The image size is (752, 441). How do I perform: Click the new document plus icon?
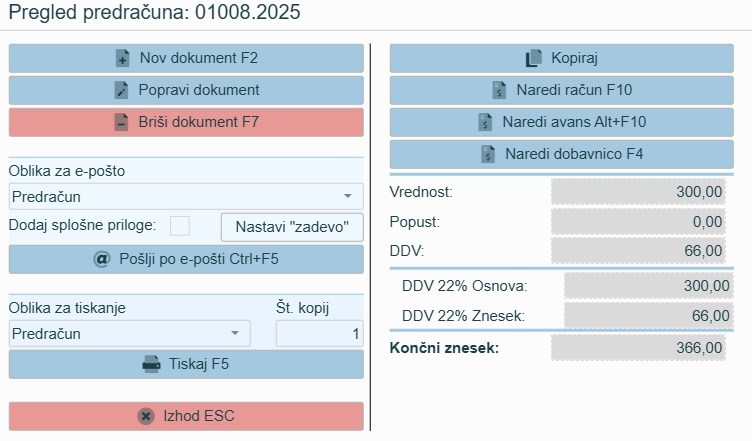[123, 58]
